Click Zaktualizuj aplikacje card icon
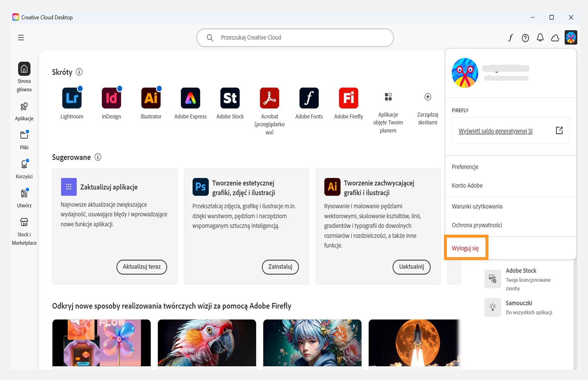This screenshot has height=380, width=588. pos(69,187)
